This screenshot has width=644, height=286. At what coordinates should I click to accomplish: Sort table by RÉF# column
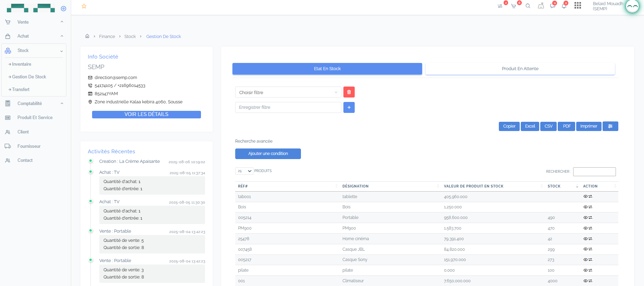click(x=287, y=186)
